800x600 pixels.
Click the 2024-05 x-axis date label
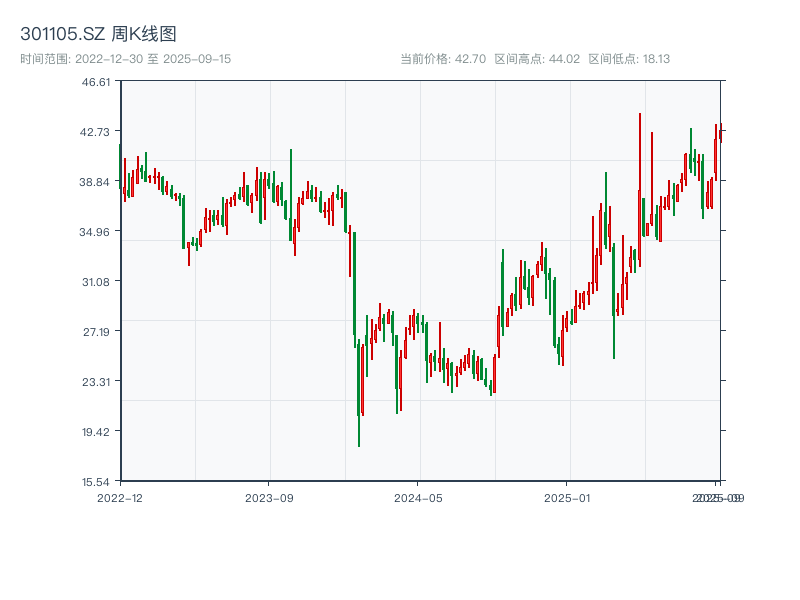[419, 497]
